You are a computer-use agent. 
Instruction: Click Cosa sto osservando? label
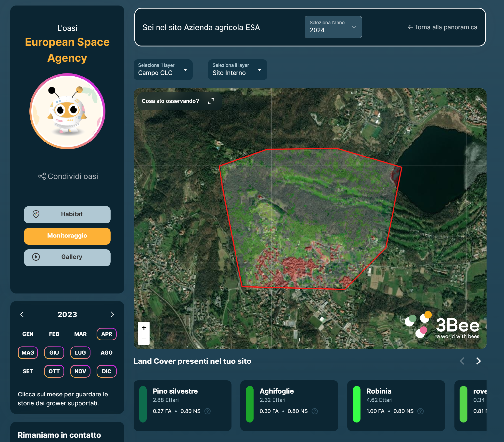coord(170,101)
